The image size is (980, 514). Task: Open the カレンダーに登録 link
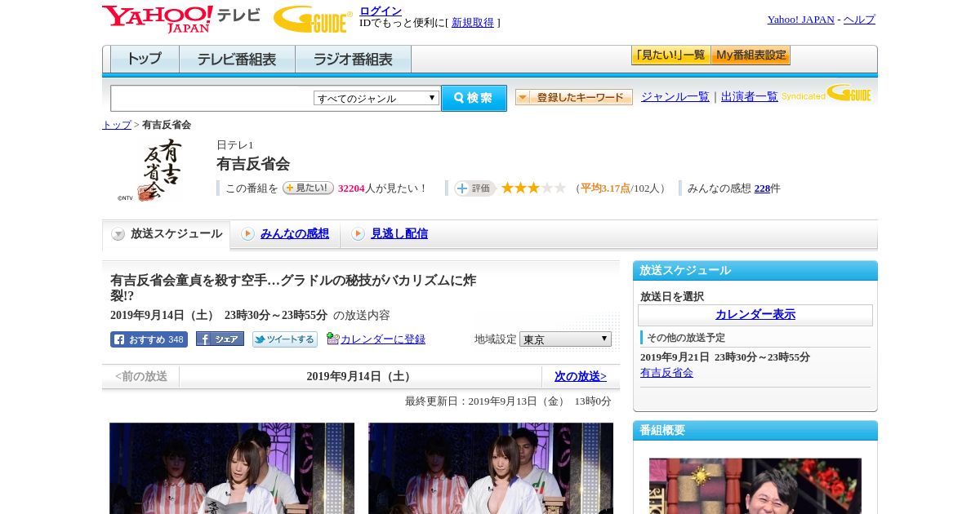pos(383,339)
